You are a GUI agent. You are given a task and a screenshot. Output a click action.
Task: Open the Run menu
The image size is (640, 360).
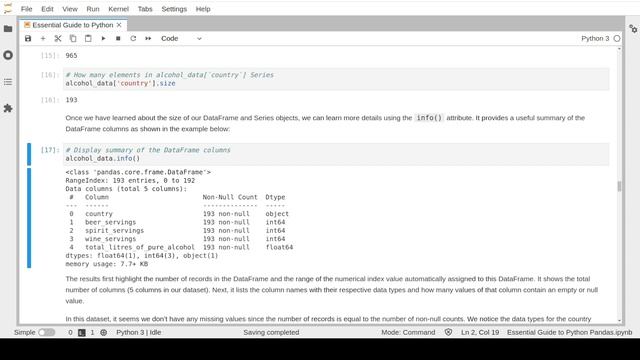[93, 9]
